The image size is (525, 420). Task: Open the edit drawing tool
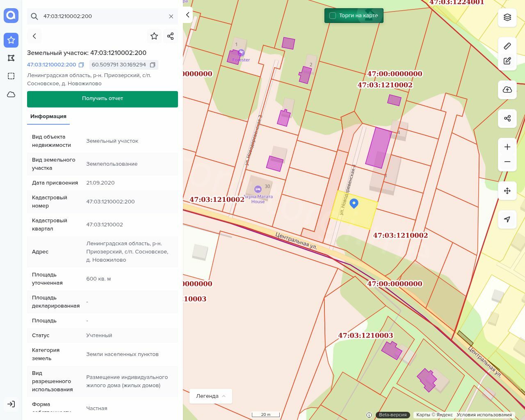click(x=507, y=61)
